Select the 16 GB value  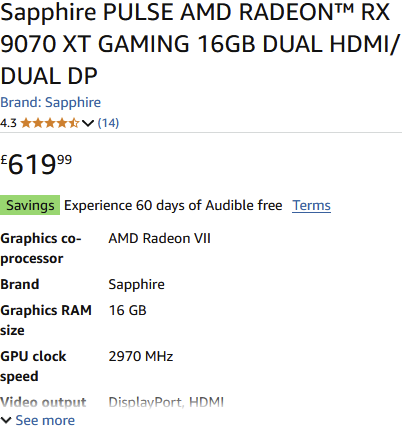tap(127, 310)
